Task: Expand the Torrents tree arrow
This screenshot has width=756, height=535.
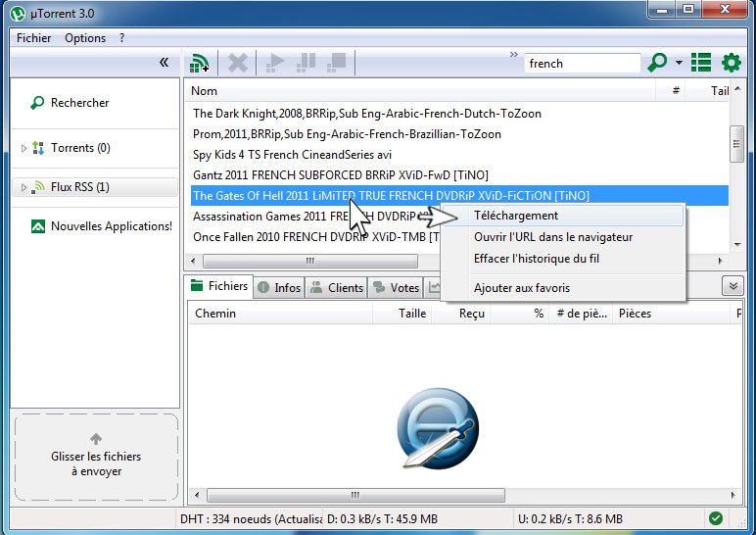Action: (24, 148)
